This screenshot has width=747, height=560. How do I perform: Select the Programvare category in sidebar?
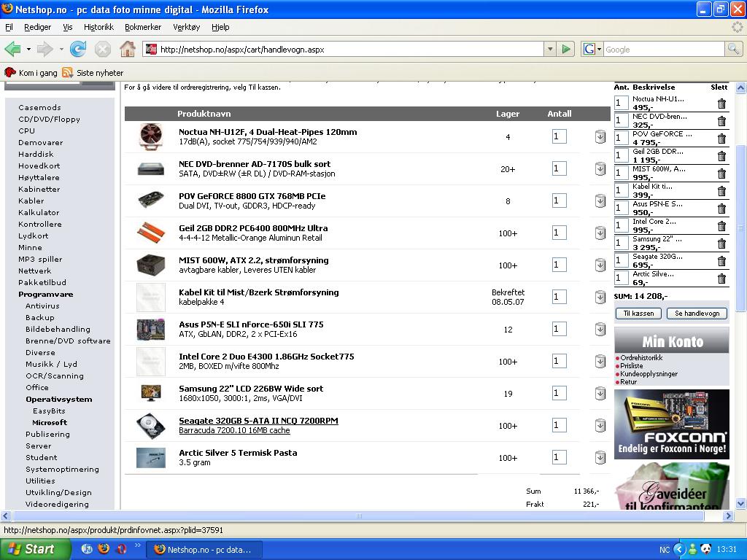click(46, 295)
